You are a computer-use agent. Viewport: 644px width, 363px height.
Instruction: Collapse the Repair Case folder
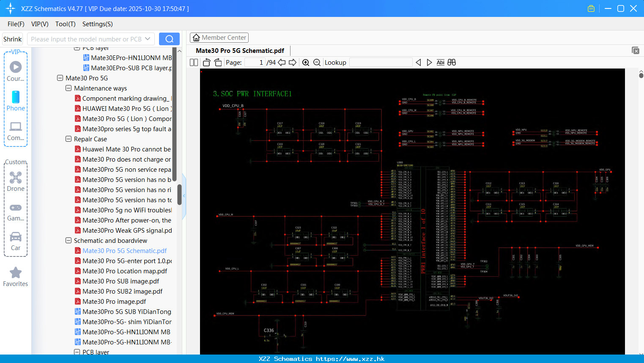(69, 139)
